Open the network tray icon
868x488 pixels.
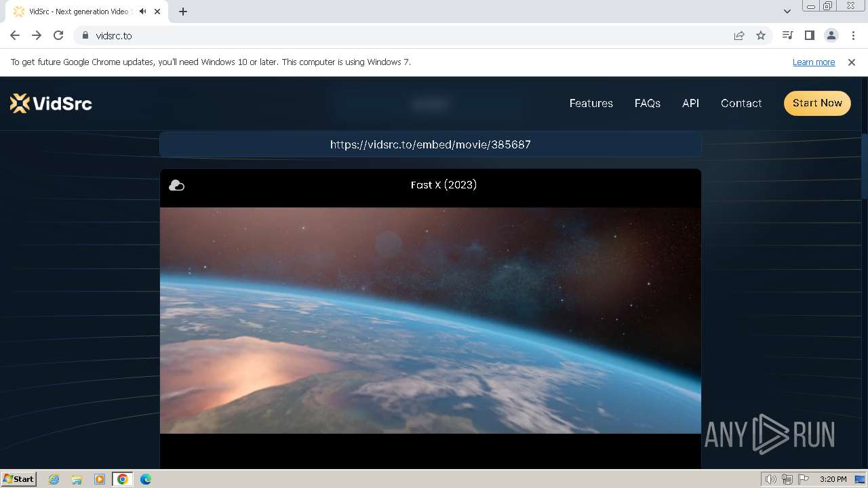pyautogui.click(x=787, y=479)
